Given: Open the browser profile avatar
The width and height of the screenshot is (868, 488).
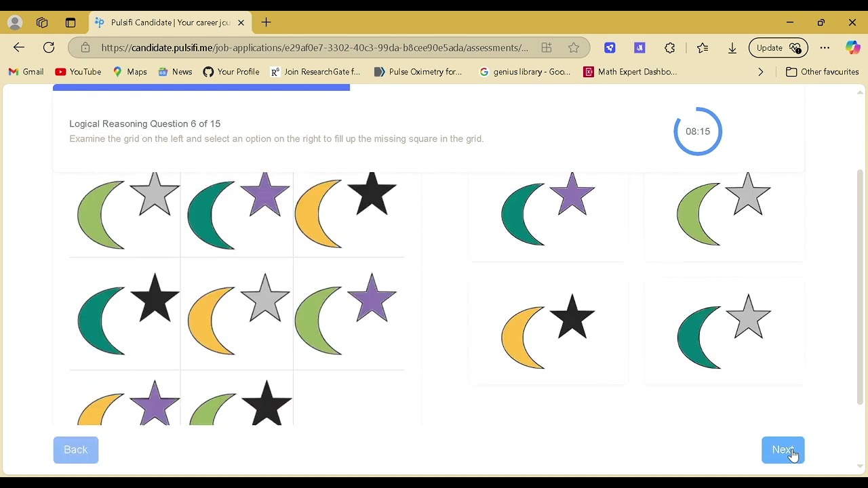Looking at the screenshot, I should 15,22.
